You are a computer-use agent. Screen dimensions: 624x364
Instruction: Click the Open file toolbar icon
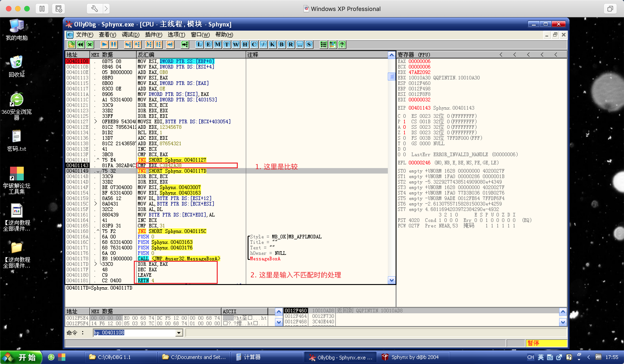click(x=71, y=45)
